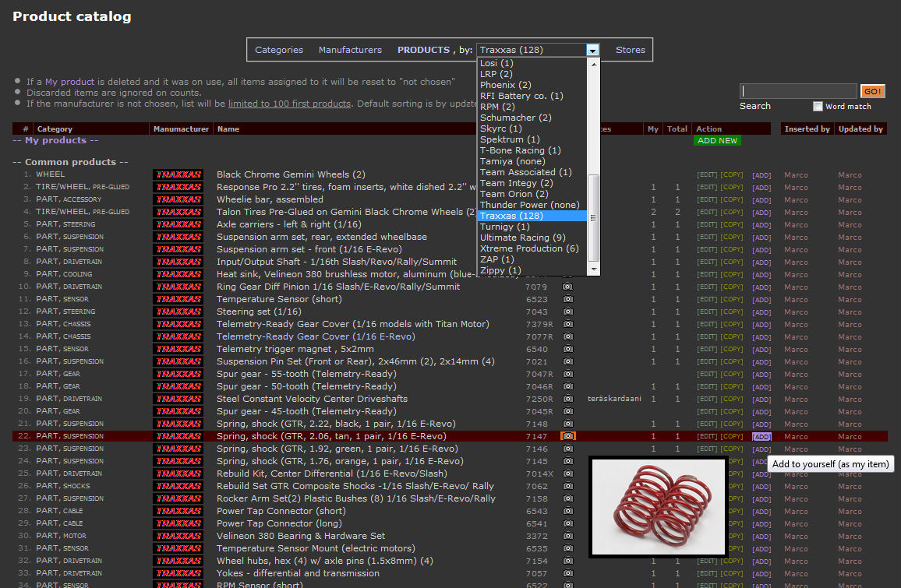
Task: Enable the Word match checkbox
Action: pos(818,107)
